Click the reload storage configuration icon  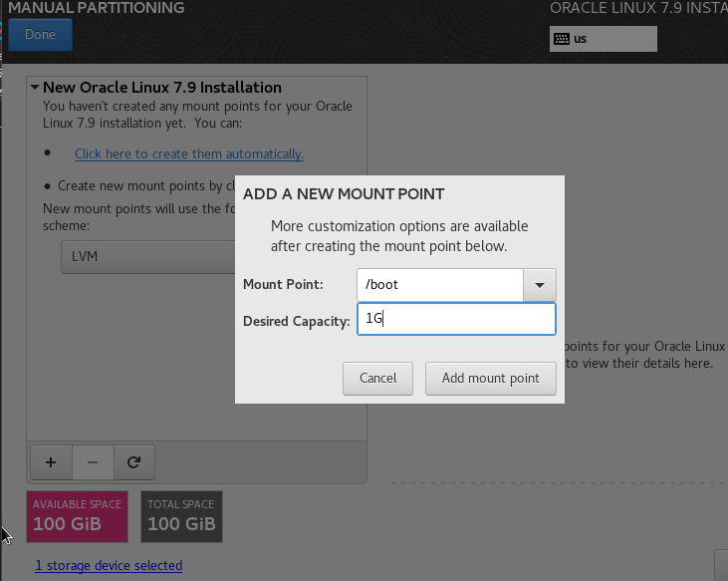134,462
